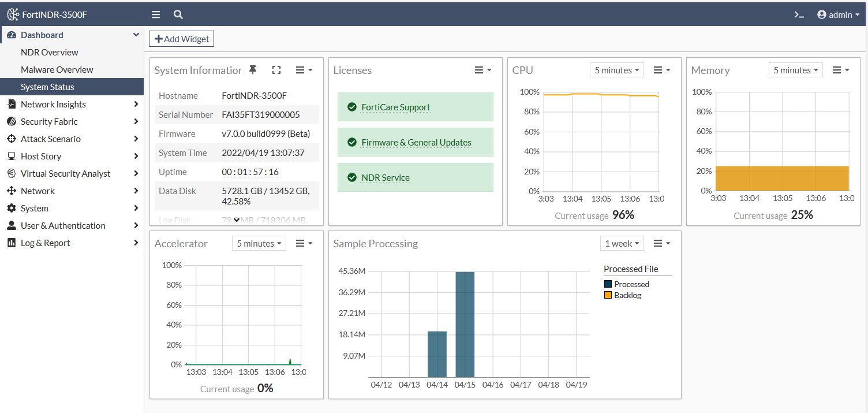Viewport: 868px width, 413px height.
Task: Pin the System Information widget
Action: 253,70
